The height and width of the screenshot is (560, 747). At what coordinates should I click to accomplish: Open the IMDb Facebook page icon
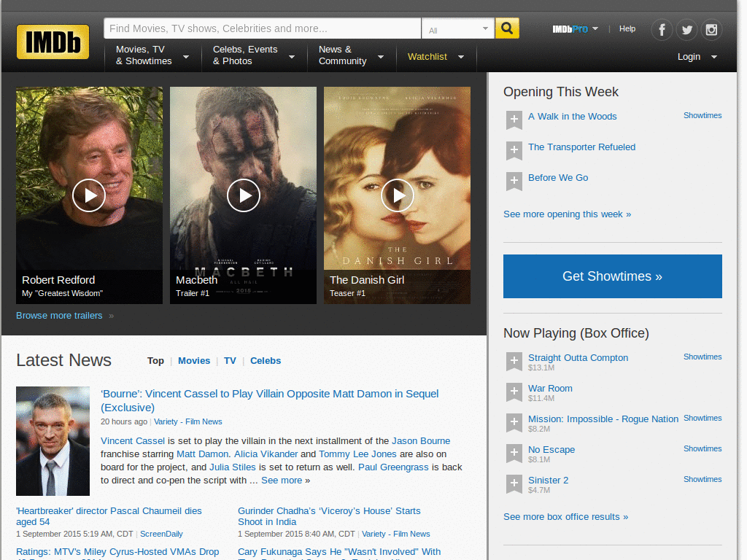point(662,30)
